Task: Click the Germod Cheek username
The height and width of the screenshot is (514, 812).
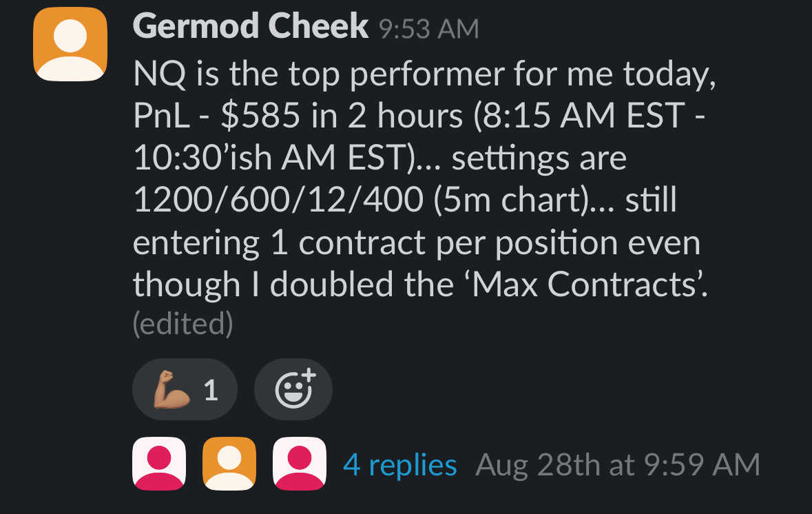Action: point(251,26)
